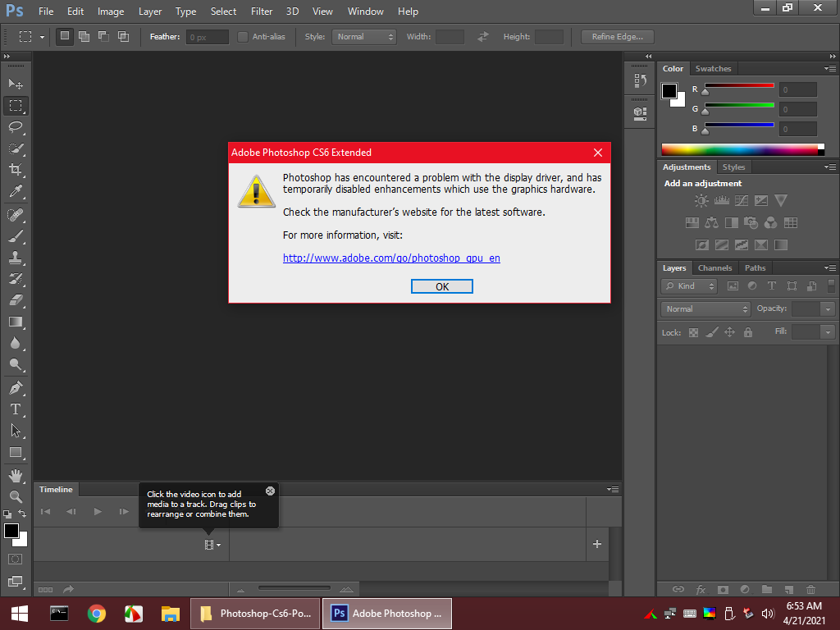This screenshot has width=840, height=630.
Task: Open the History panel icon
Action: pos(640,81)
